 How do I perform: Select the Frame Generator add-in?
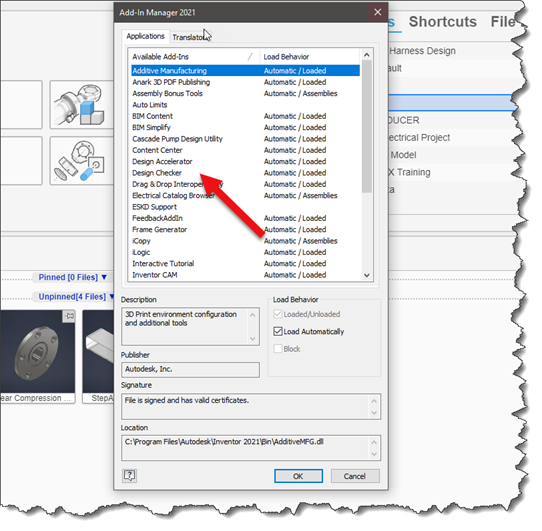[x=245, y=230]
